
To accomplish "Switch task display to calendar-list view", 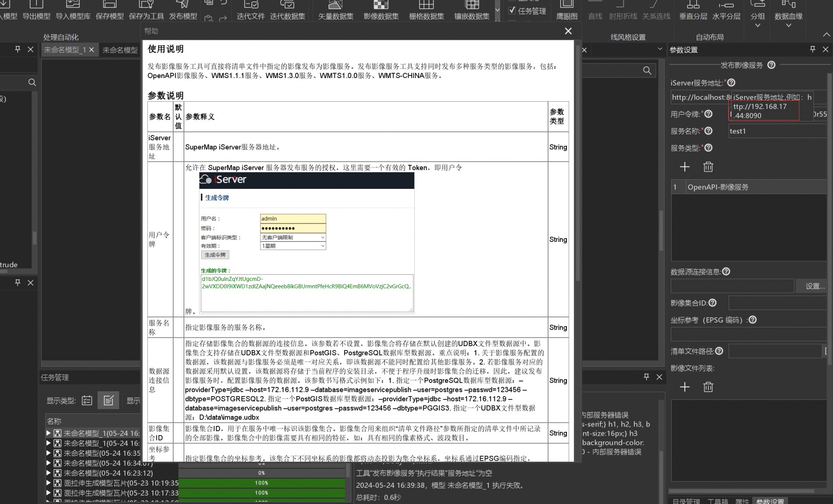I will click(87, 400).
